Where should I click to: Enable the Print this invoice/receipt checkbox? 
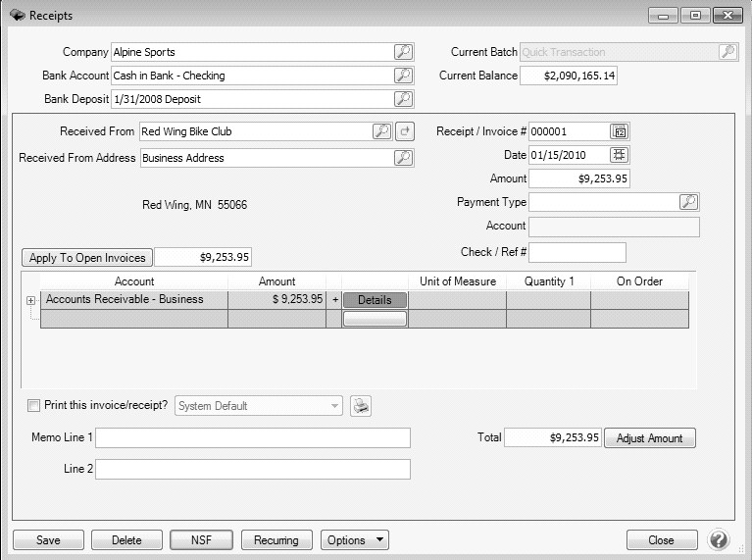point(34,406)
